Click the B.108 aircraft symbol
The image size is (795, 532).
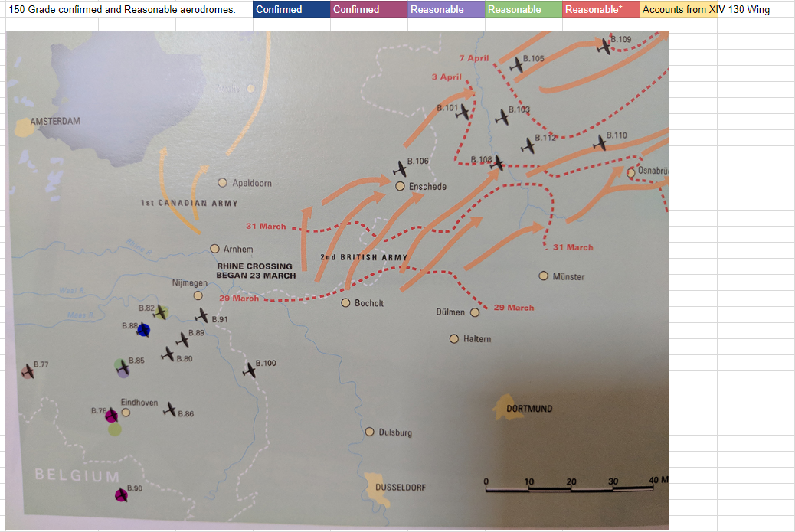[497, 162]
